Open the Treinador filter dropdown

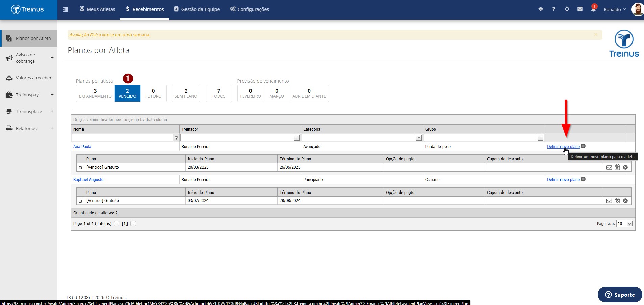pyautogui.click(x=296, y=137)
